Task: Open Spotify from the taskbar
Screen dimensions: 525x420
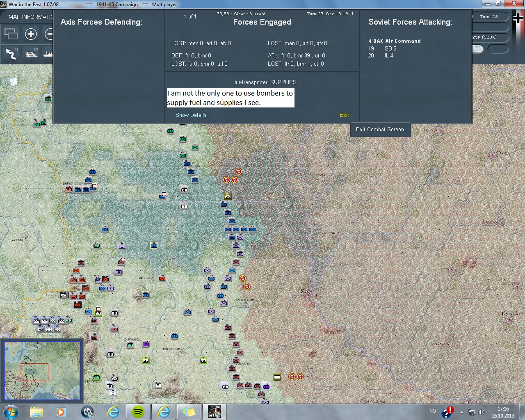Action: point(138,411)
